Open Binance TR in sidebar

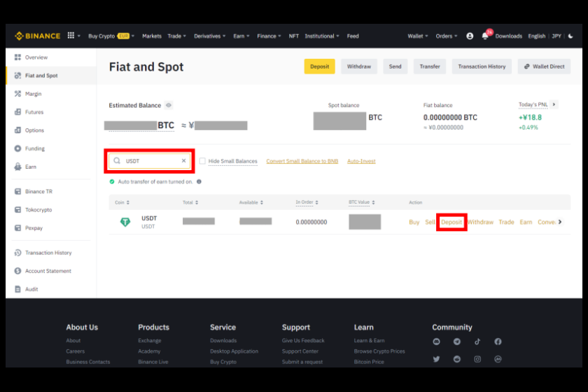pos(51,191)
